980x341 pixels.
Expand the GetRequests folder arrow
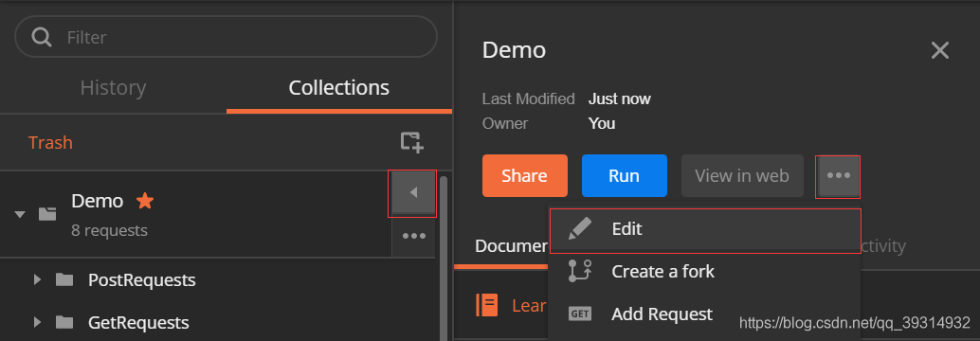[x=38, y=322]
